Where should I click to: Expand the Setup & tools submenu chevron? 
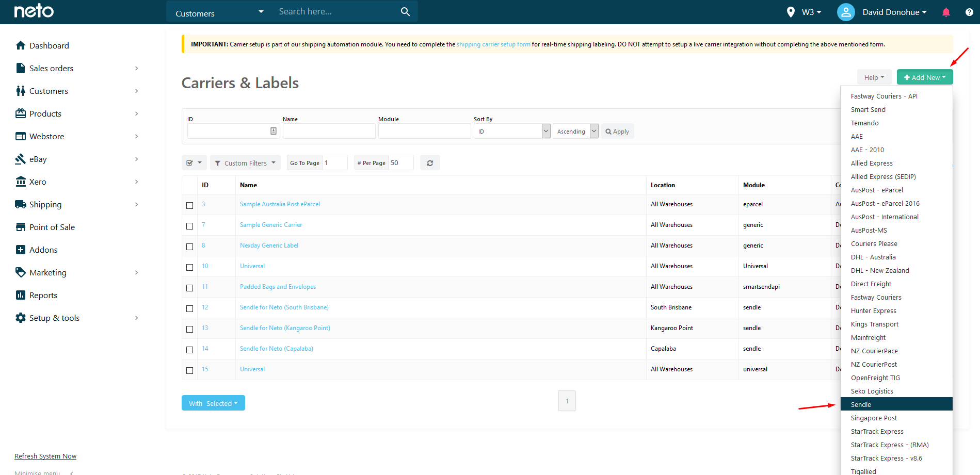click(x=136, y=318)
